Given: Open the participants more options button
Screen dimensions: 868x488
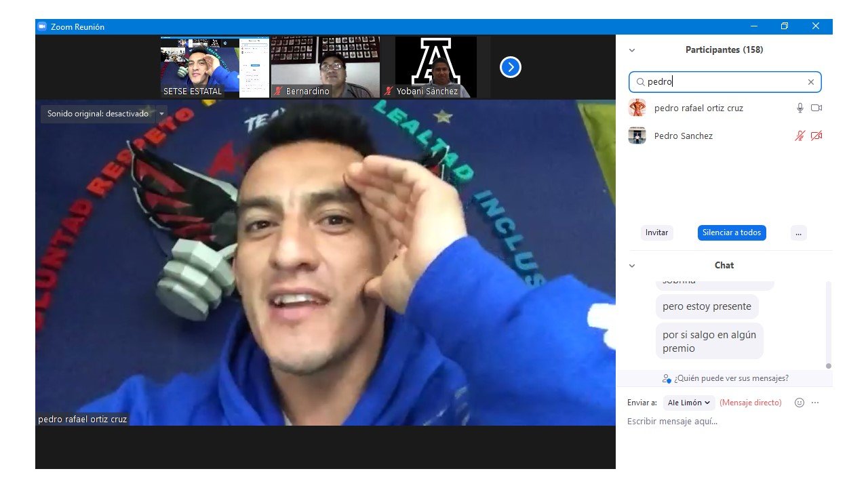Looking at the screenshot, I should [x=798, y=232].
